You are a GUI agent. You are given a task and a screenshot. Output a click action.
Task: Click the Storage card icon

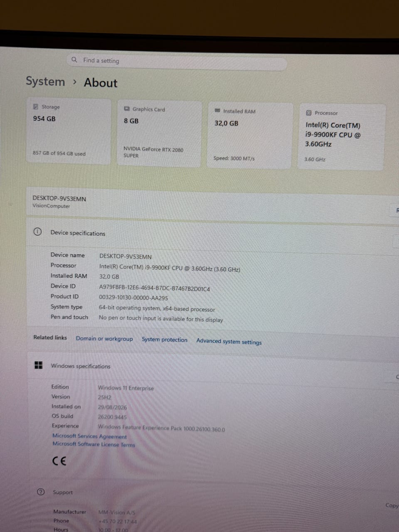click(36, 106)
